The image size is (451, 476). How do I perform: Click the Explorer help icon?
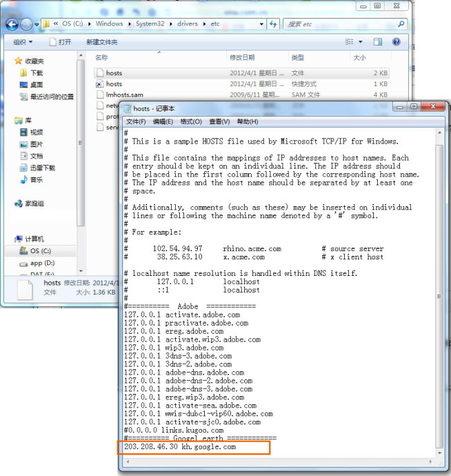point(396,41)
